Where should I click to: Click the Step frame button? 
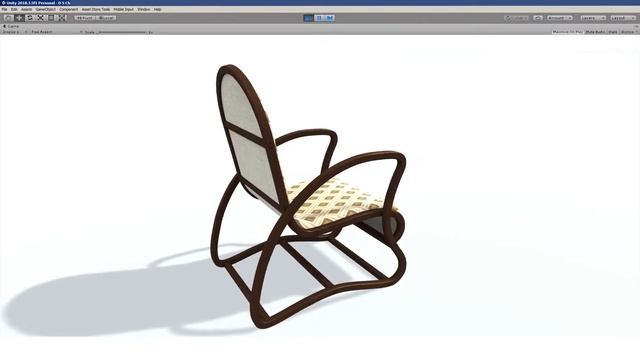click(330, 18)
